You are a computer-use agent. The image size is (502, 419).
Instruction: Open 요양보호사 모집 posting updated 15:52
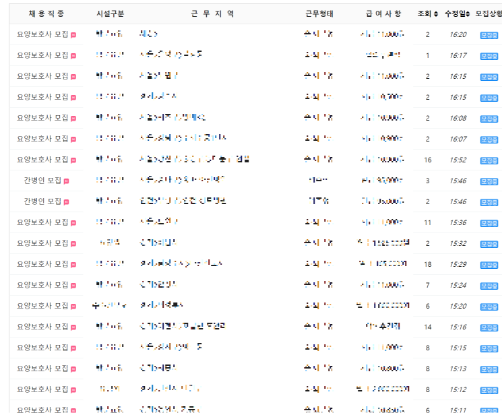click(x=43, y=159)
